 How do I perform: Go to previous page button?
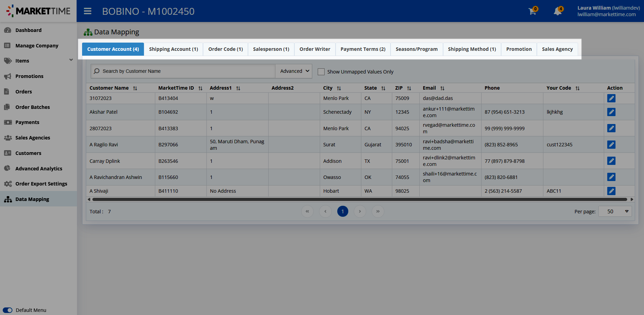click(x=325, y=211)
